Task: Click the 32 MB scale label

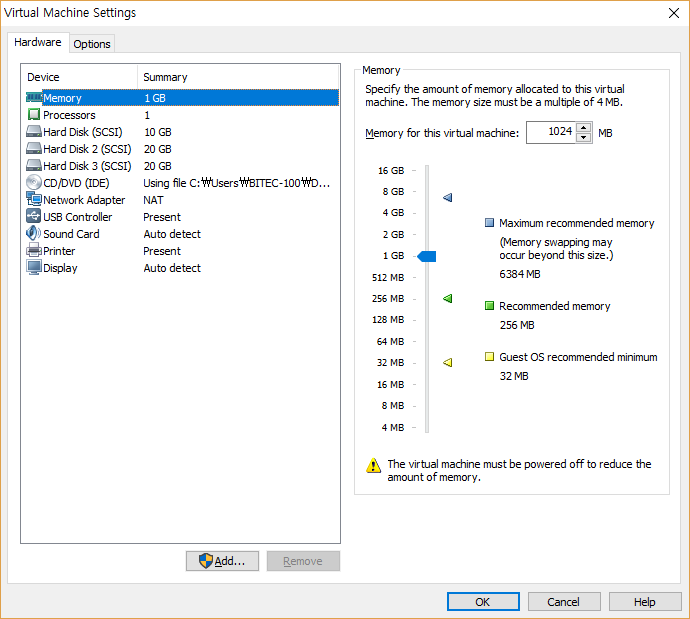Action: [390, 363]
